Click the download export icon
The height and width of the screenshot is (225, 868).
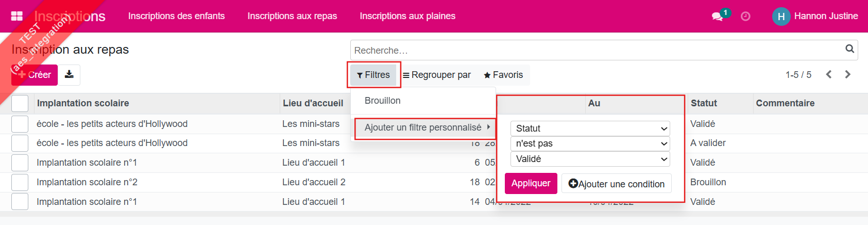tap(69, 75)
